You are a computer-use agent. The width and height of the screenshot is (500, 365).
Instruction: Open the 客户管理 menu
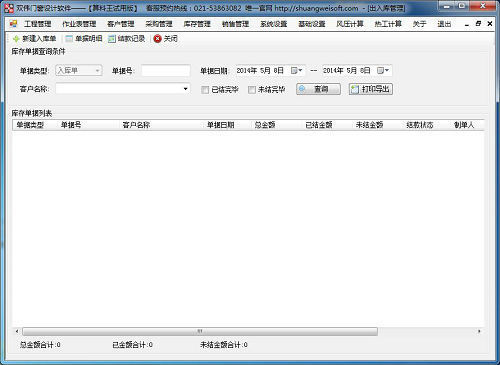[x=121, y=24]
